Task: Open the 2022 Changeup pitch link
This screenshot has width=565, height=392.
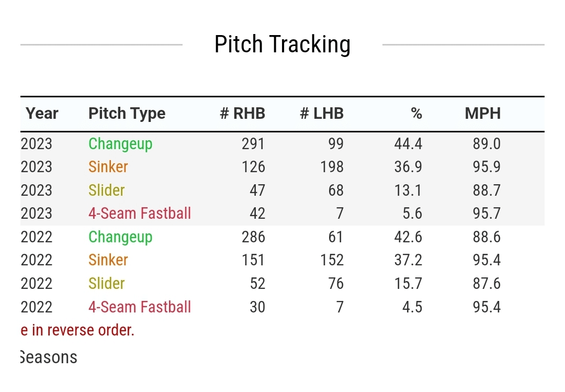Action: tap(120, 237)
